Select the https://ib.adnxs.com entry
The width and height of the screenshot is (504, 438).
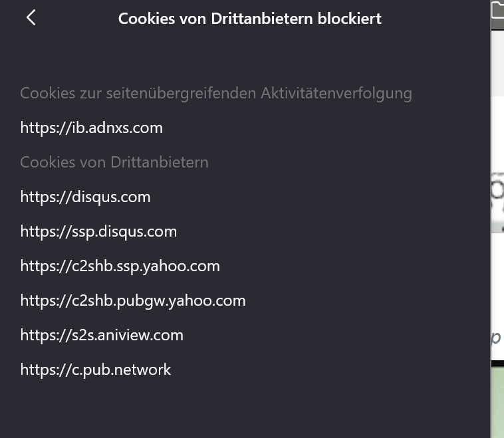[x=91, y=128]
